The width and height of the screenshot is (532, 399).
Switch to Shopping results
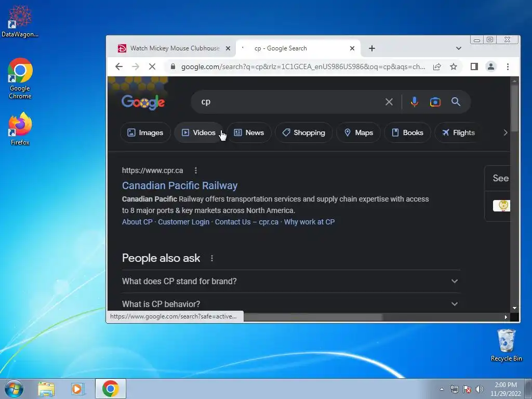(303, 132)
